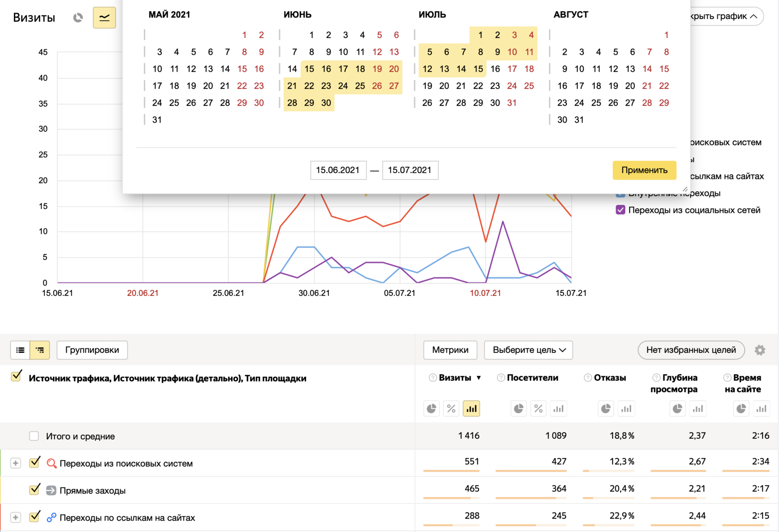Open table settings gear icon

point(760,350)
